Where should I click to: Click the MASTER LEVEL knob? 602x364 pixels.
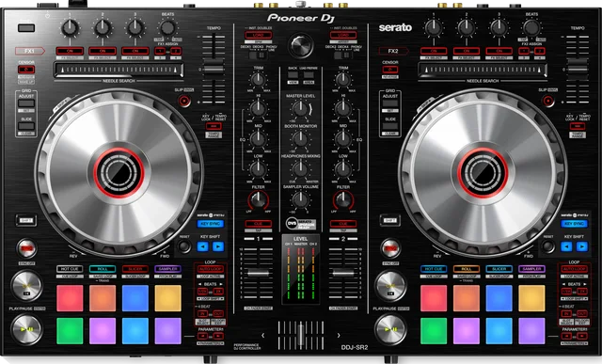tap(300, 109)
